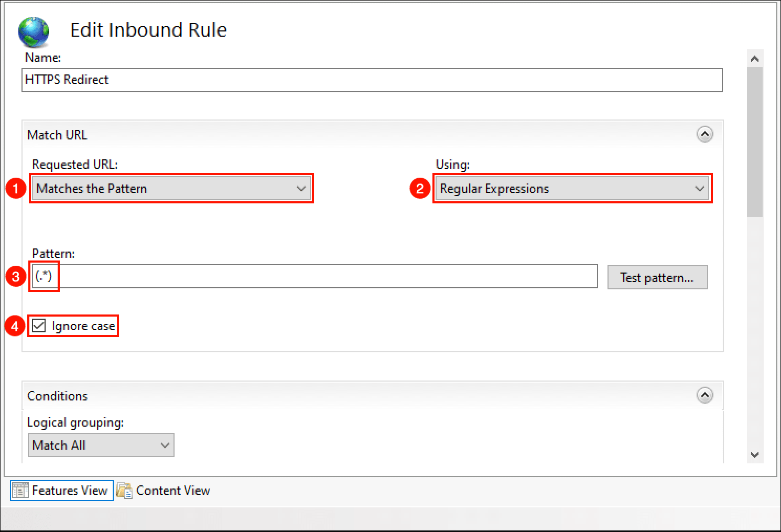Click the Conditions section header

(58, 396)
